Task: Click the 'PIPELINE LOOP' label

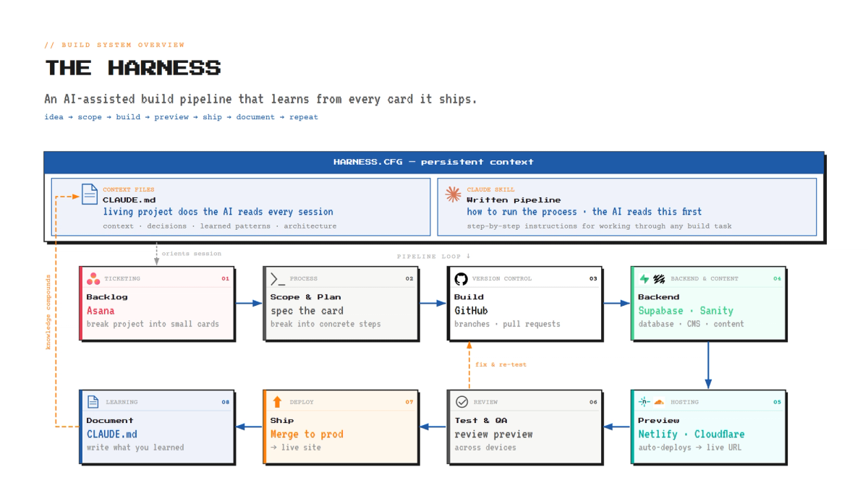Action: (x=434, y=257)
